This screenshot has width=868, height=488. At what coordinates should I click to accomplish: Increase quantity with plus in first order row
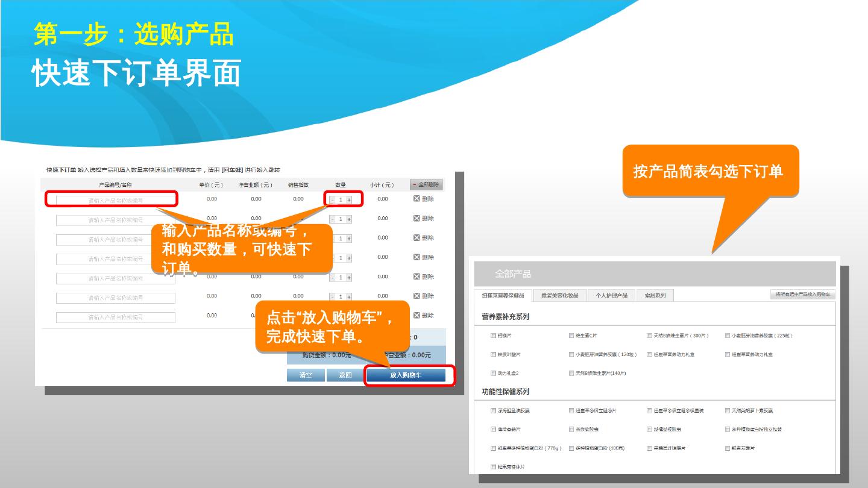click(349, 199)
